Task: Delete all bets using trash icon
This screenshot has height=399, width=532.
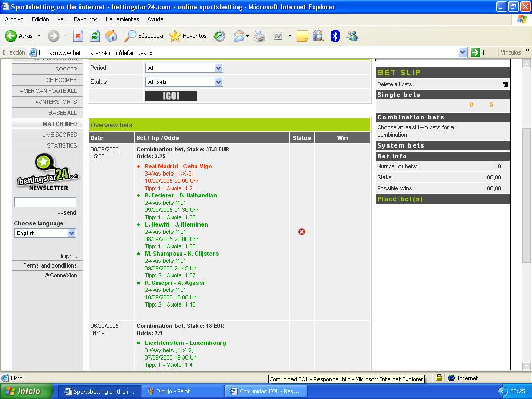Action: tap(506, 84)
